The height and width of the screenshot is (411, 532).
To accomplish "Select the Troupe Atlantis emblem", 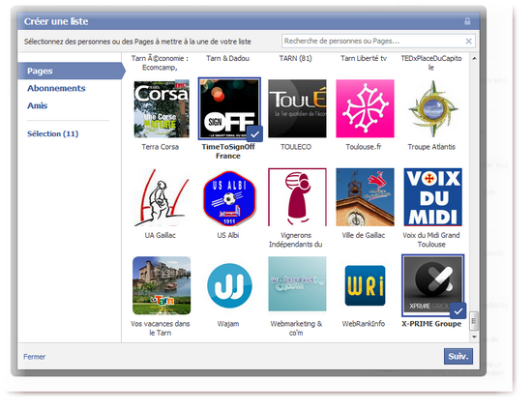I will tap(432, 109).
